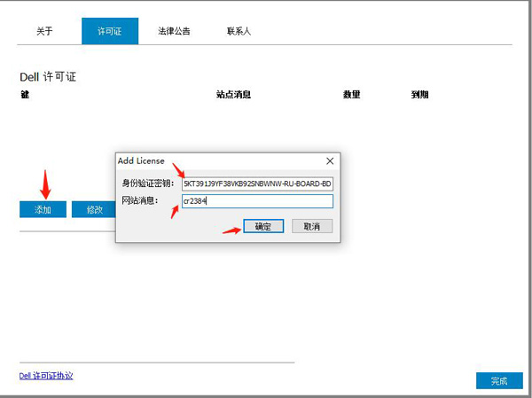Open the 关于 tab

point(44,31)
